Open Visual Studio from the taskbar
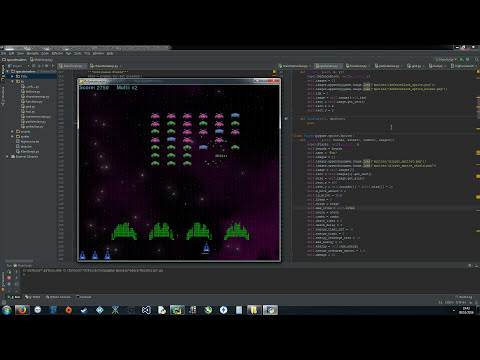Screen dimensions: 480x360 [x=146, y=310]
